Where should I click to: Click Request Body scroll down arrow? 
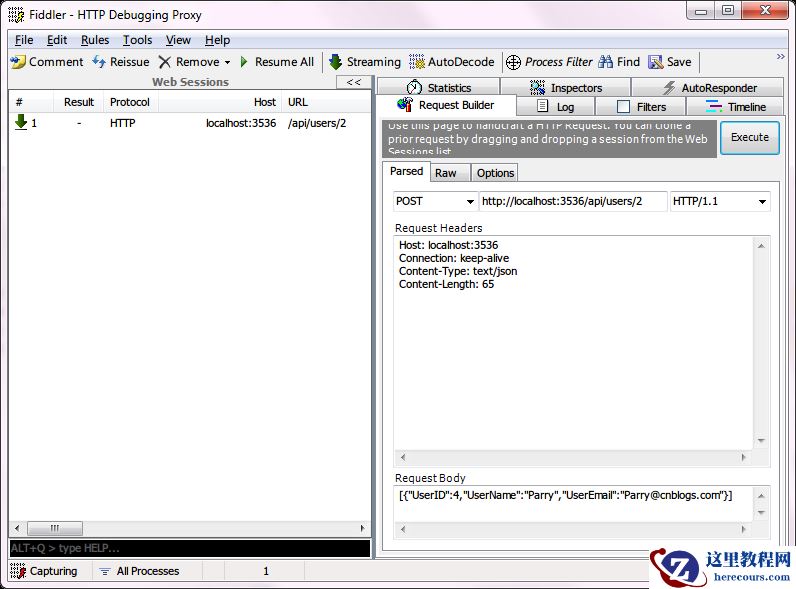[x=761, y=513]
